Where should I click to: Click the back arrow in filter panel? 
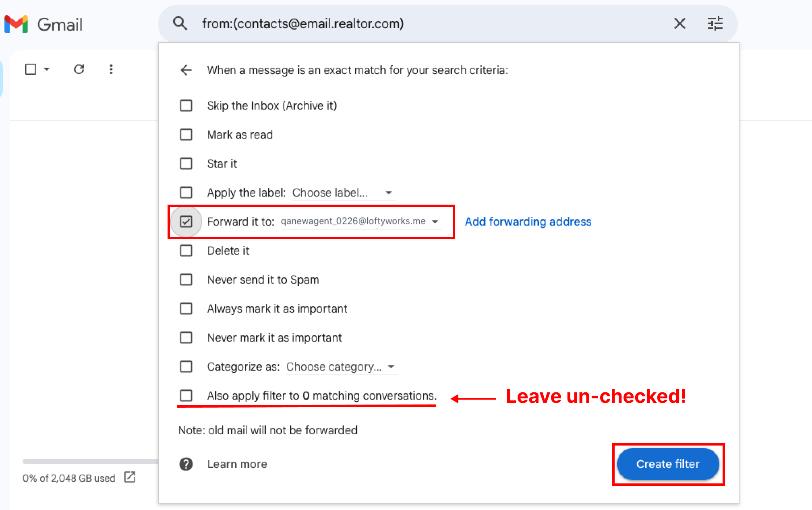coord(186,70)
